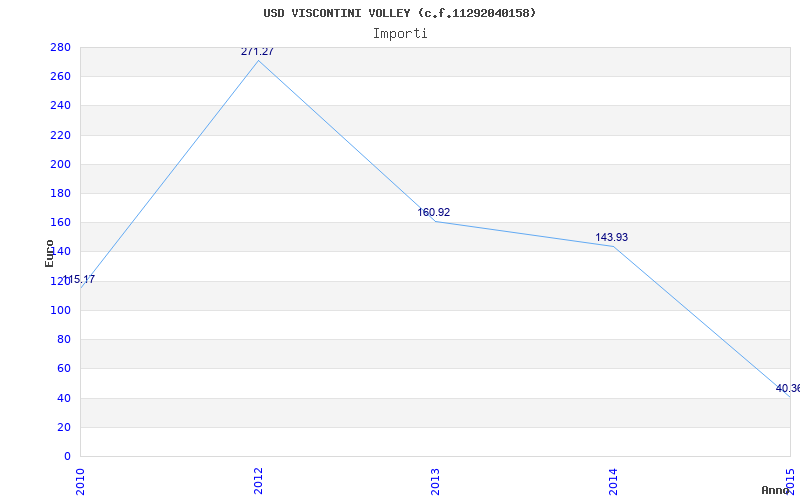Click the 40 y-axis tick label
The width and height of the screenshot is (800, 500).
coord(64,398)
